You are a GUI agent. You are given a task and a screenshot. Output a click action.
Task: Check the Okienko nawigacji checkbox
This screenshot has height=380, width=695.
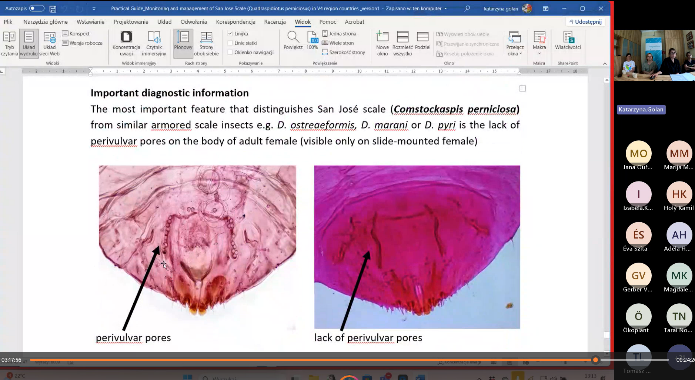[x=230, y=52]
